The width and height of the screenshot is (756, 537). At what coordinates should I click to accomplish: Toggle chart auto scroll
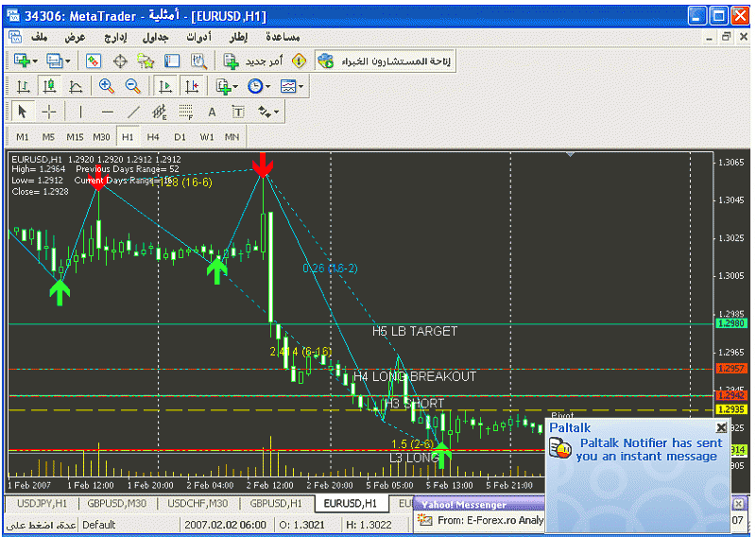click(x=164, y=86)
